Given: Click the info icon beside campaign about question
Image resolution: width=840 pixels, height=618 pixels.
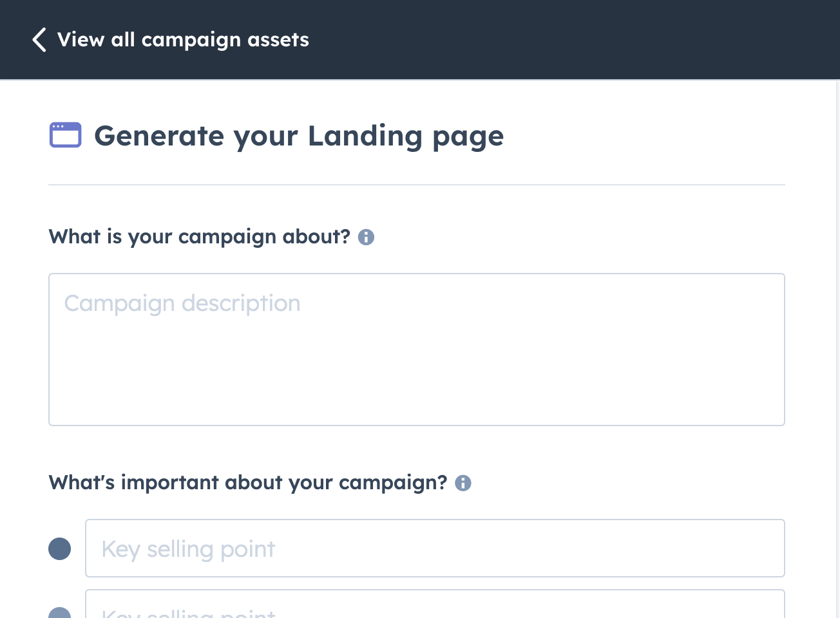Looking at the screenshot, I should pyautogui.click(x=366, y=237).
